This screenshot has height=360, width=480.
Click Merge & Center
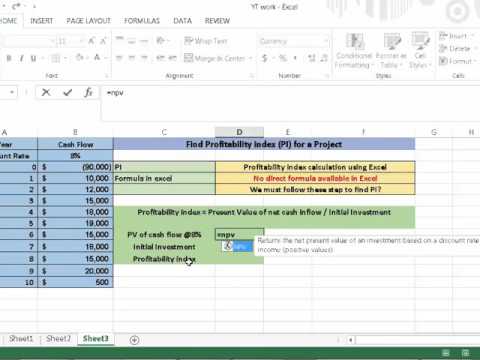(214, 58)
